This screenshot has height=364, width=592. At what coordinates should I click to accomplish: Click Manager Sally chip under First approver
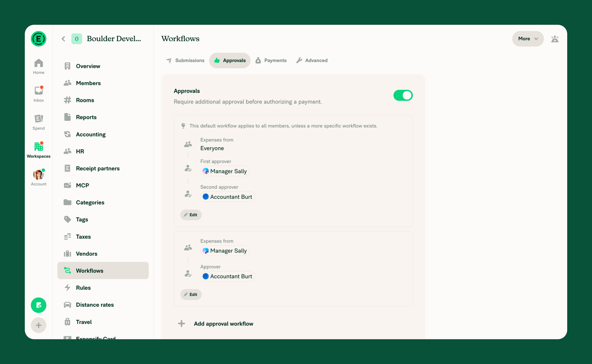(x=225, y=171)
